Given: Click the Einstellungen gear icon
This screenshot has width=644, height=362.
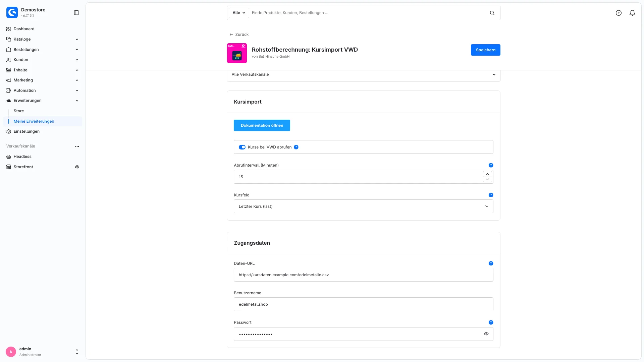Looking at the screenshot, I should coord(9,131).
